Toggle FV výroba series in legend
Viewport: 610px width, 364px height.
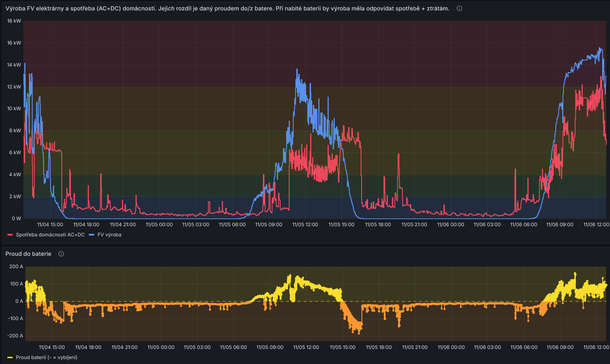point(109,235)
